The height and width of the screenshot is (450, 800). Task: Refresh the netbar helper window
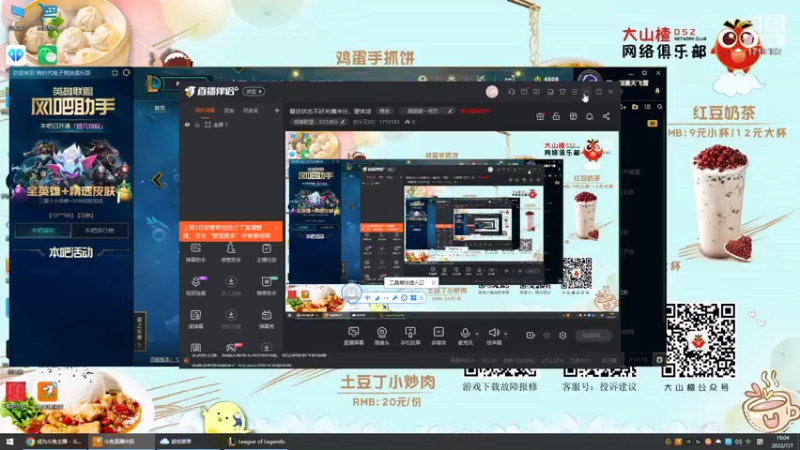[x=126, y=73]
